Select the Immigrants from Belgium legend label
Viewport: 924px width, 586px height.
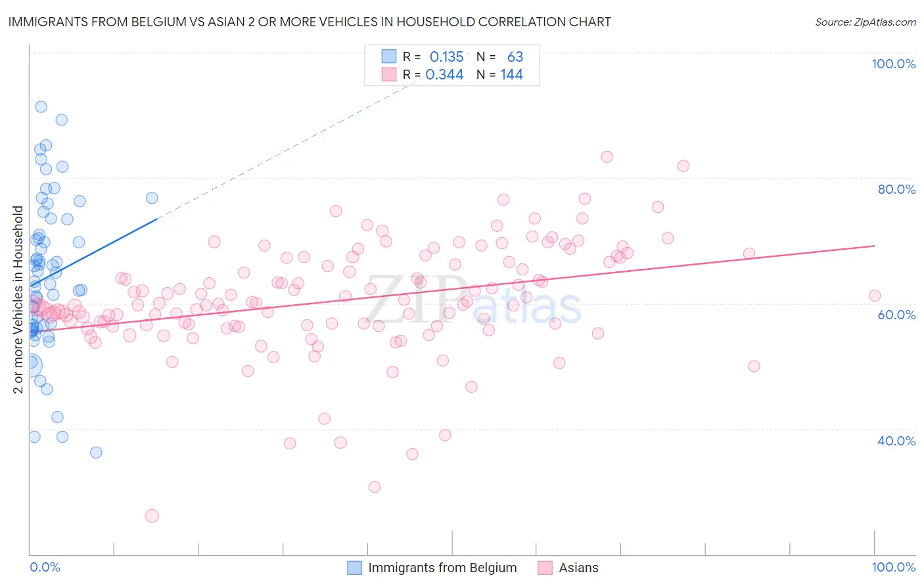click(x=442, y=568)
